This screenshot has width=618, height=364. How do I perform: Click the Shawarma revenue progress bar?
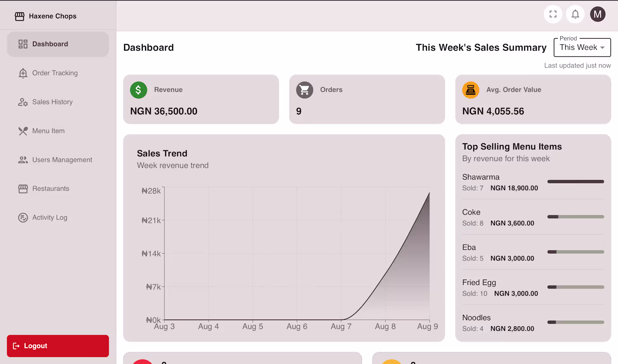coord(576,182)
